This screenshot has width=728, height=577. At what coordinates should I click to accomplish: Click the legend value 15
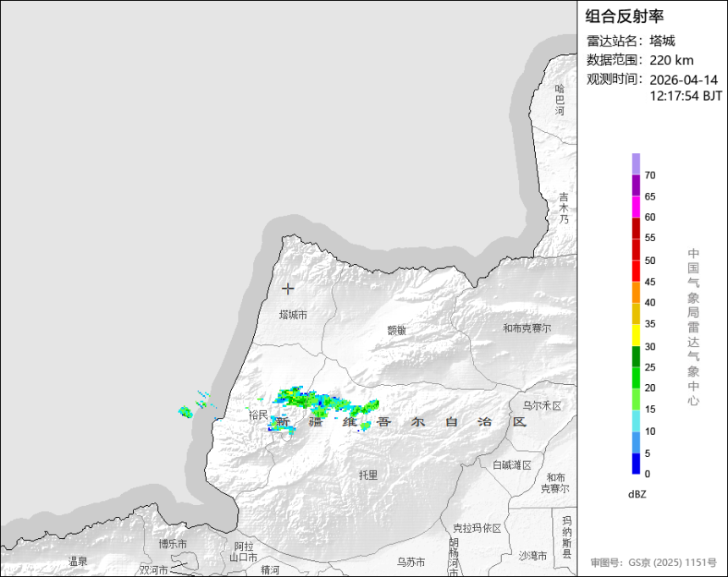coord(650,409)
